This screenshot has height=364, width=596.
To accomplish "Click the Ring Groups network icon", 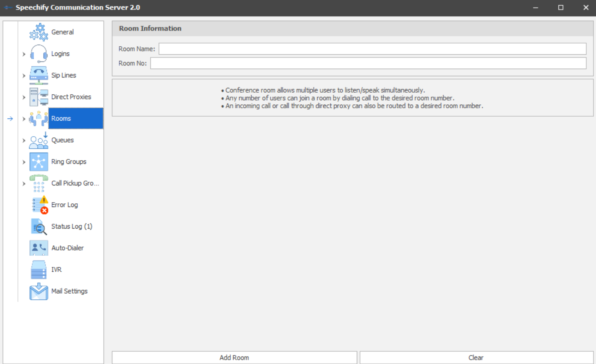I will coord(39,161).
